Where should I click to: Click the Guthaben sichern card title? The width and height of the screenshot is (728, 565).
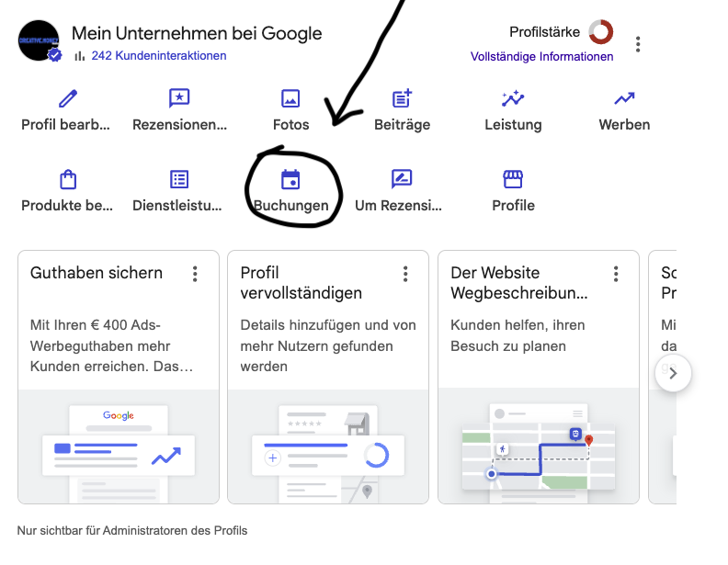tap(97, 273)
